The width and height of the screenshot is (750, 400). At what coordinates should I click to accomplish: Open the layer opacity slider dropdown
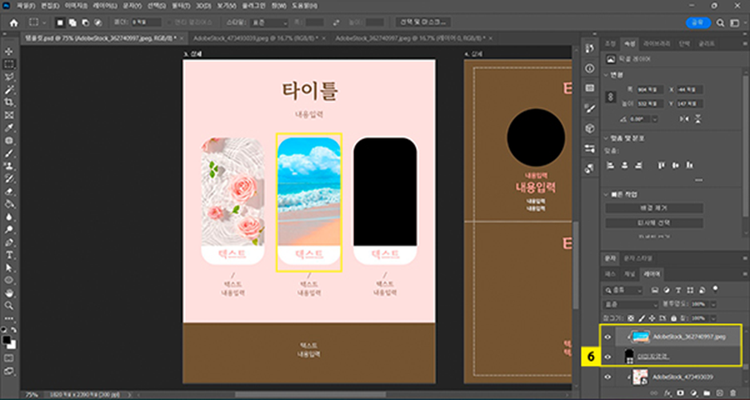click(714, 304)
